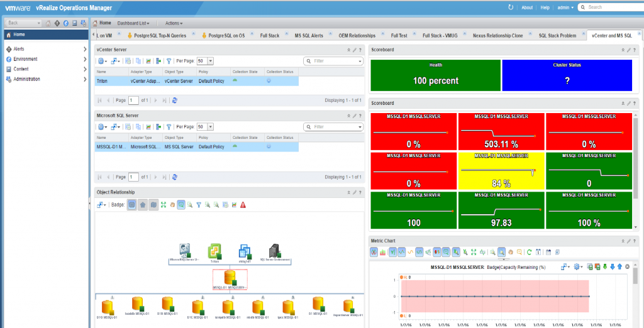
Task: Open help for the top Scoreboard widget
Action: [x=635, y=50]
